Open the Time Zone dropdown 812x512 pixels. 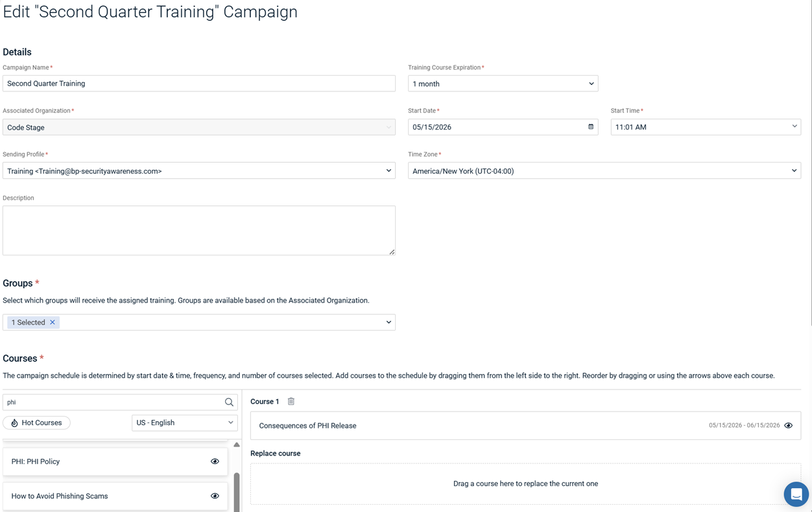(604, 171)
